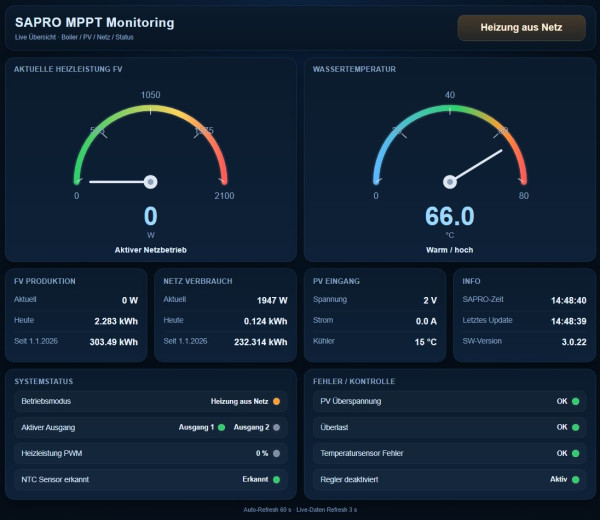Click the water temperature gauge needle hub
This screenshot has width=600, height=520.
tap(450, 182)
